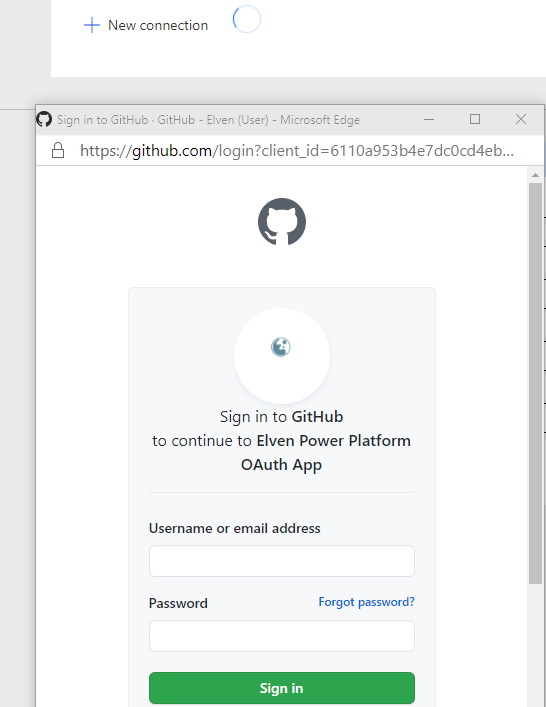The height and width of the screenshot is (707, 546).
Task: Click the large GitHub Octocat logo
Action: (x=282, y=221)
